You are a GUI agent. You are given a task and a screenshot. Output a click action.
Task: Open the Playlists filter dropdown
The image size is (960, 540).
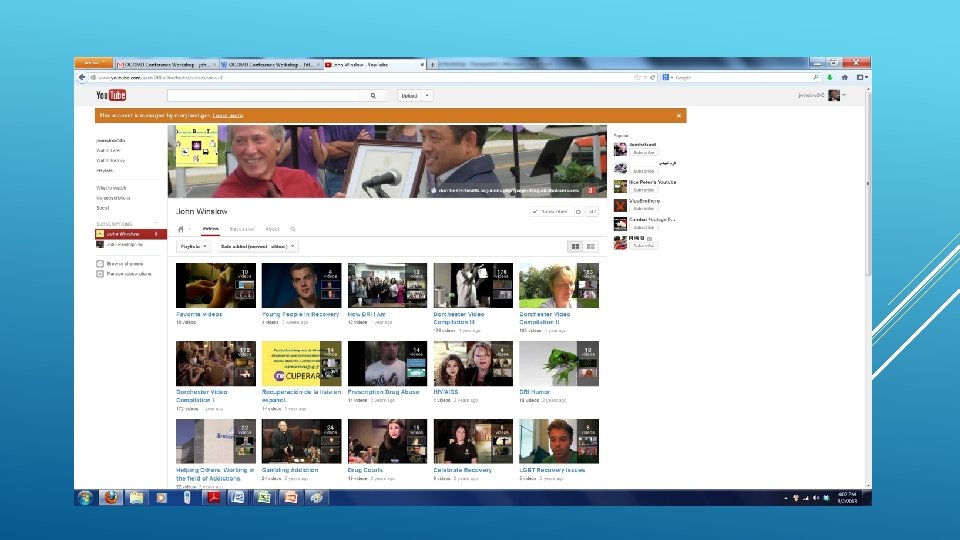point(193,246)
